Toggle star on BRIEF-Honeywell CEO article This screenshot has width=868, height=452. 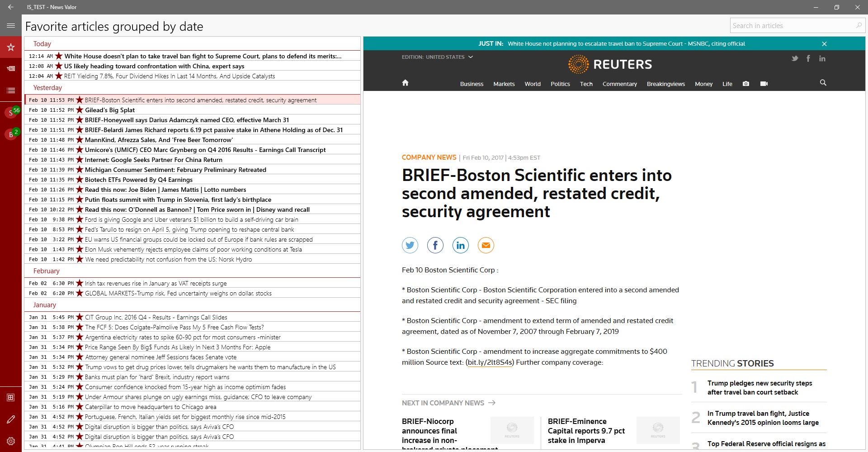click(x=80, y=120)
